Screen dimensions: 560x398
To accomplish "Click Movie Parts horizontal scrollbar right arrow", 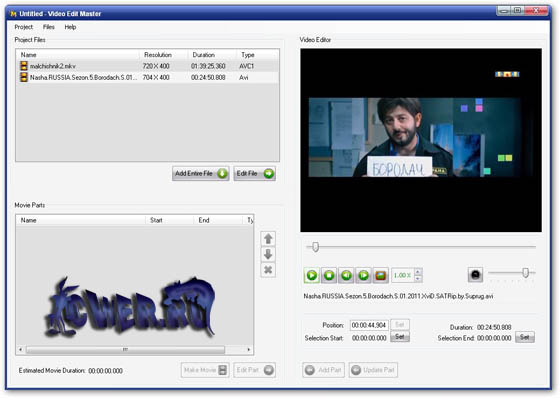I will click(249, 349).
